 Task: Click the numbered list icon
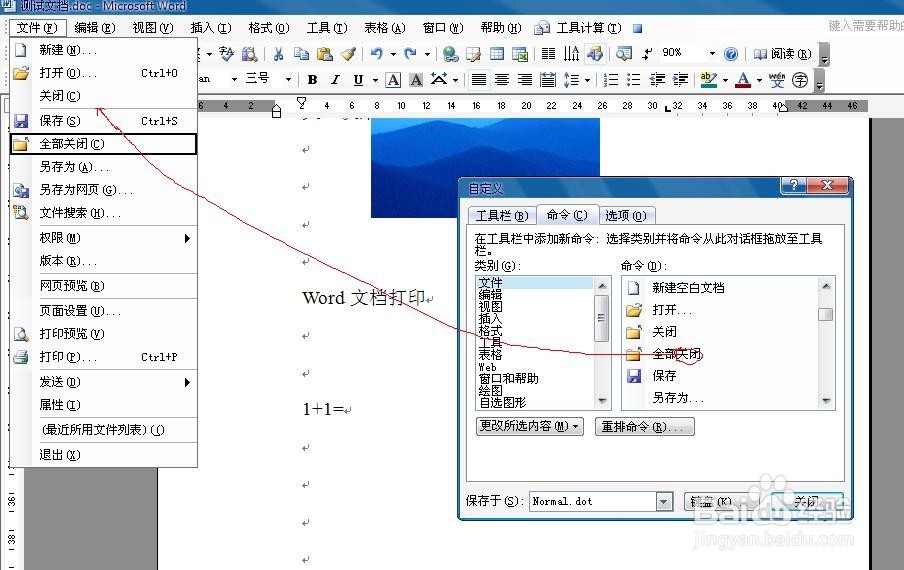(611, 80)
